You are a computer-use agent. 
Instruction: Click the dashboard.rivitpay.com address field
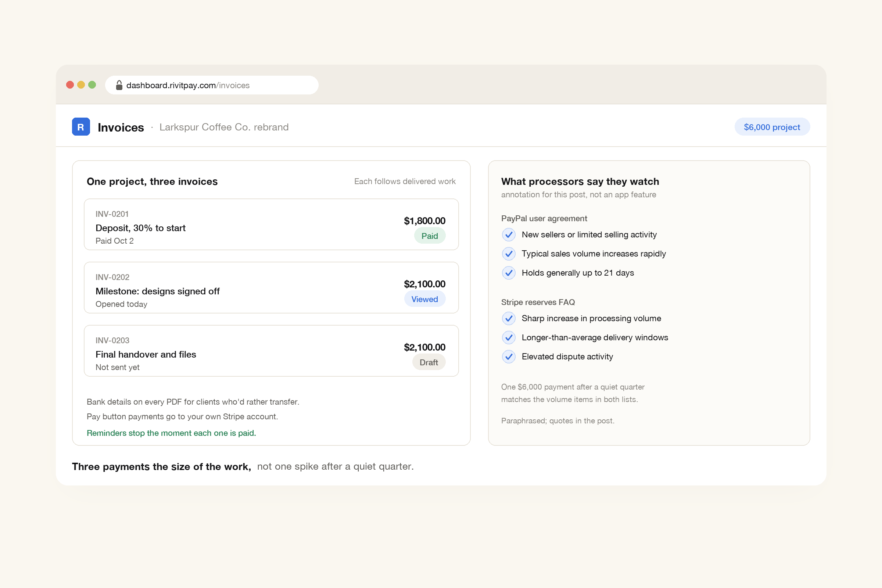click(212, 85)
